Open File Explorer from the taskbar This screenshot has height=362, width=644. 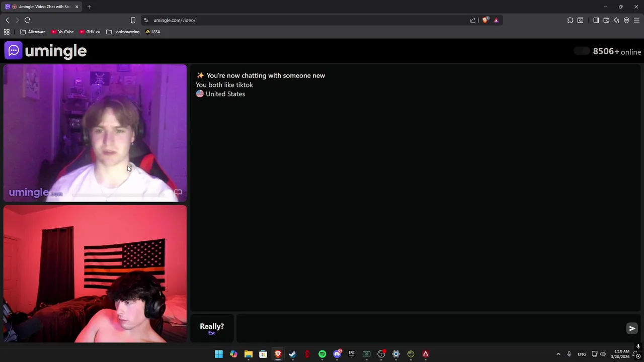tap(249, 354)
